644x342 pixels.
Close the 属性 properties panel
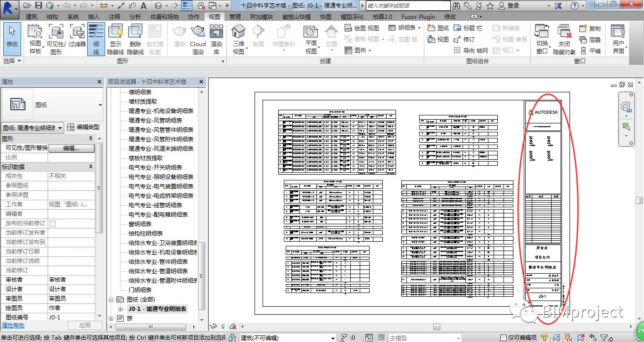[99, 81]
